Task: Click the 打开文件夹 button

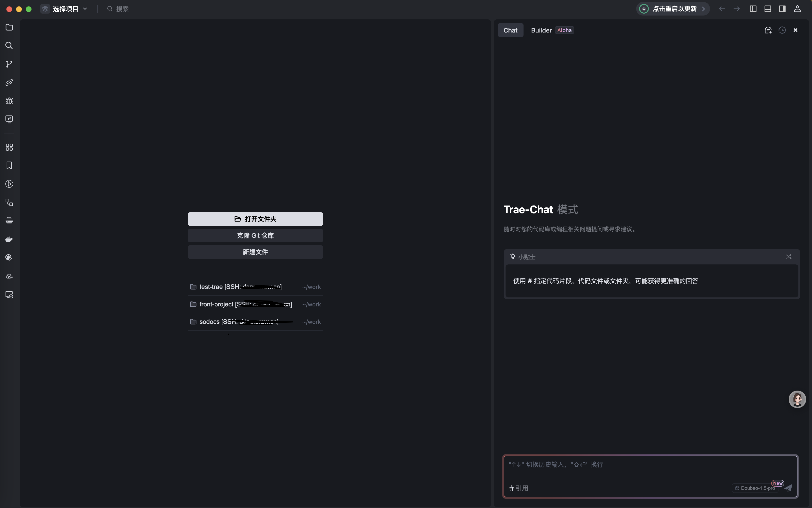Action: pyautogui.click(x=255, y=219)
